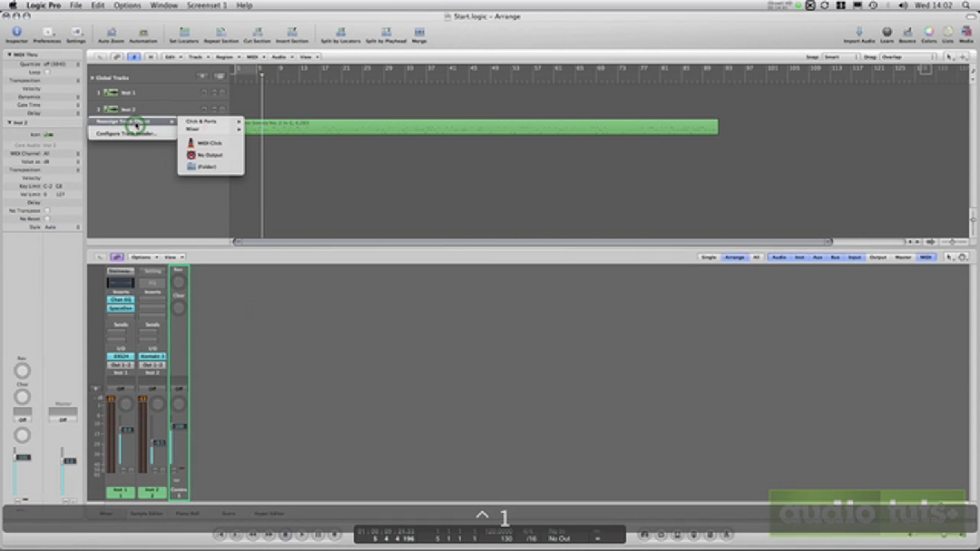Click the Inst 2 channel strip name
This screenshot has width=980, height=551.
click(x=152, y=492)
